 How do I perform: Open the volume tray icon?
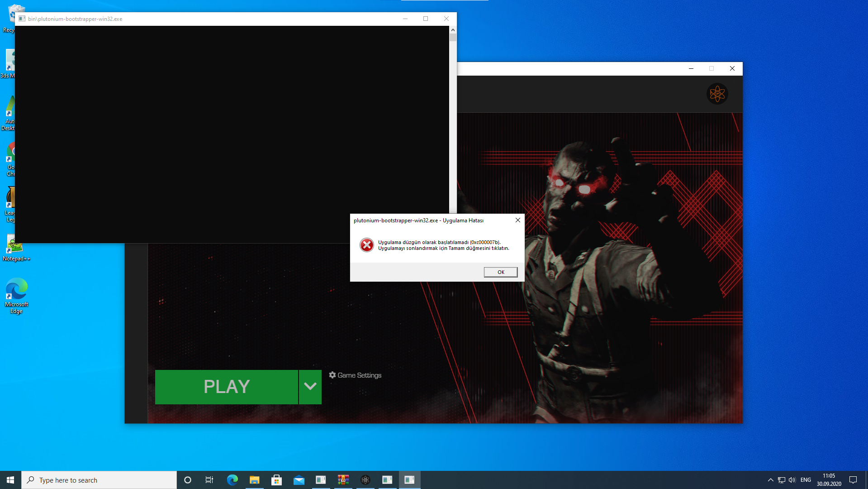pos(792,480)
